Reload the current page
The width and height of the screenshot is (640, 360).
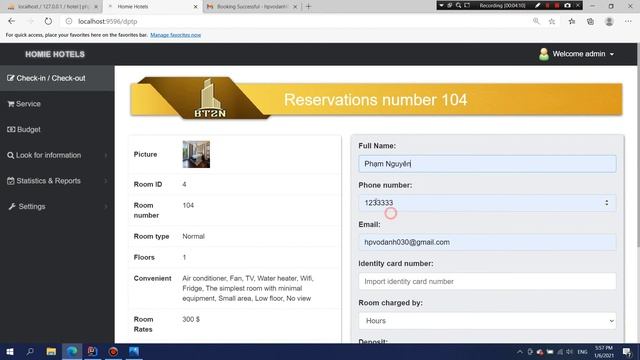tap(48, 21)
